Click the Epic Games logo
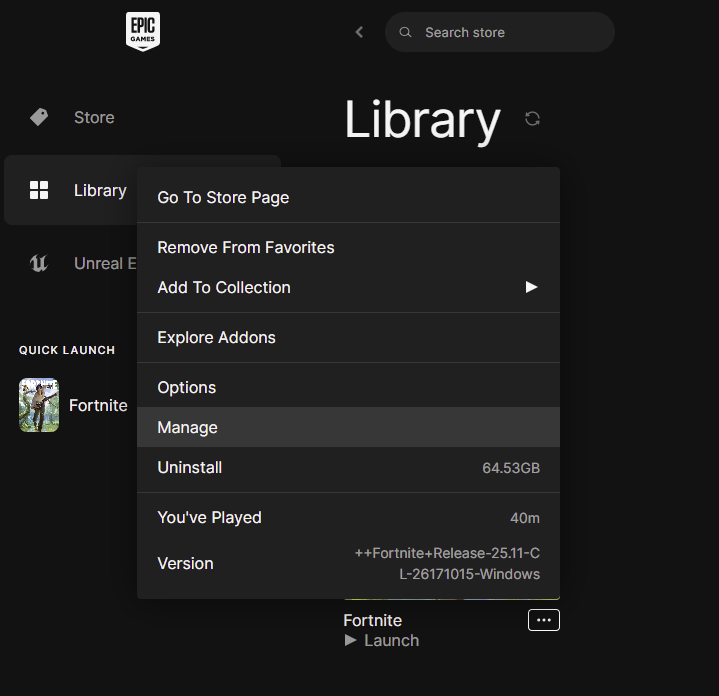The height and width of the screenshot is (696, 719). pyautogui.click(x=143, y=31)
